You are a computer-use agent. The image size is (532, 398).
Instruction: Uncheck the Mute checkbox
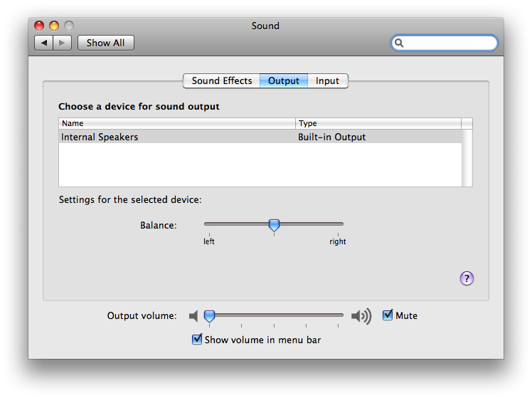click(388, 315)
